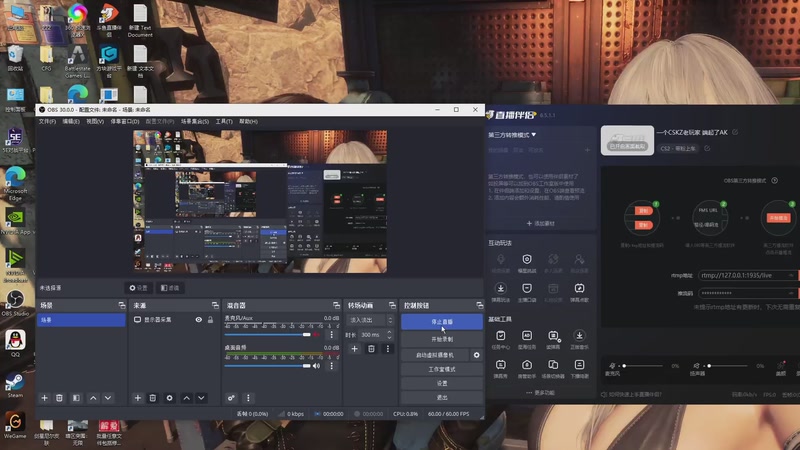Adjust microphone volume slider in 直播伴侣

(642, 366)
